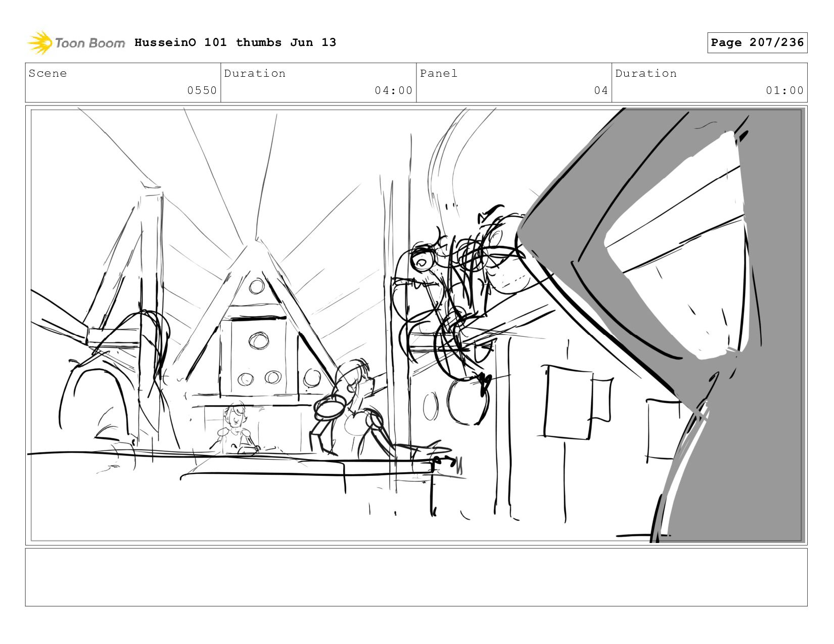Viewport: 834px width, 644px height.
Task: Select the scene number '0550'
Action: (202, 90)
